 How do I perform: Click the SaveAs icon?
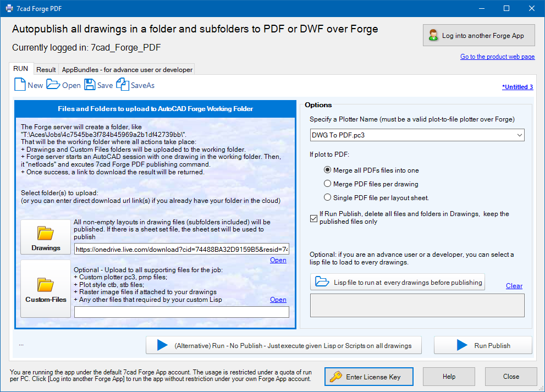[x=123, y=85]
